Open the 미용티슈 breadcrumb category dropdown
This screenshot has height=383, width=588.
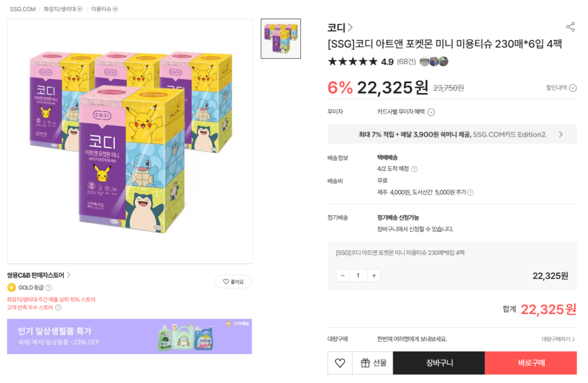pos(105,9)
